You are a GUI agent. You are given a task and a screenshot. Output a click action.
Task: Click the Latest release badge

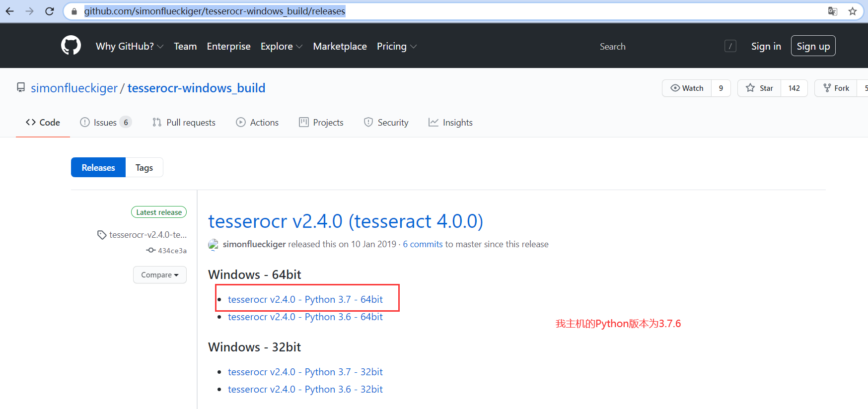coord(159,212)
